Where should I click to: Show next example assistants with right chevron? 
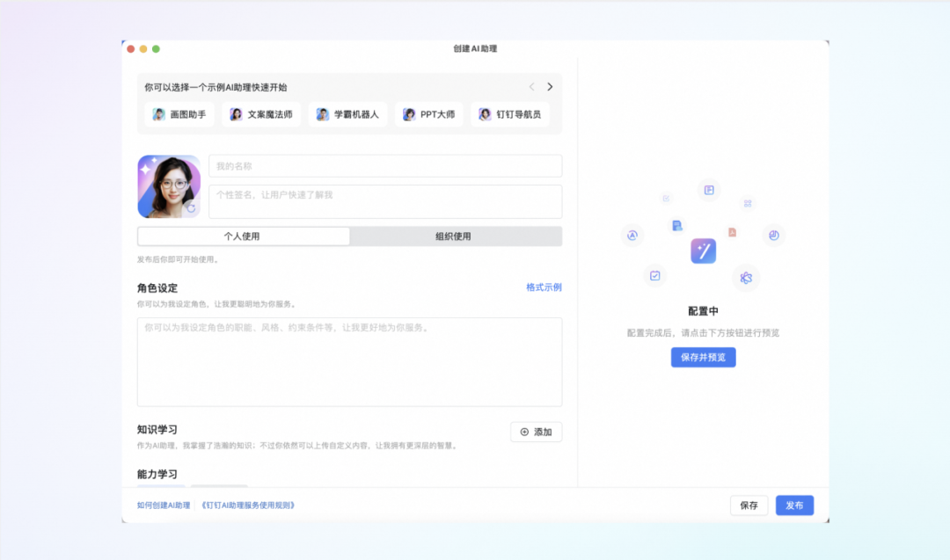click(550, 87)
